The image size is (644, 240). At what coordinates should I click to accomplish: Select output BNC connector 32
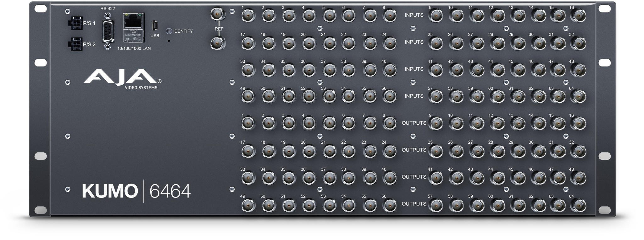578,150
